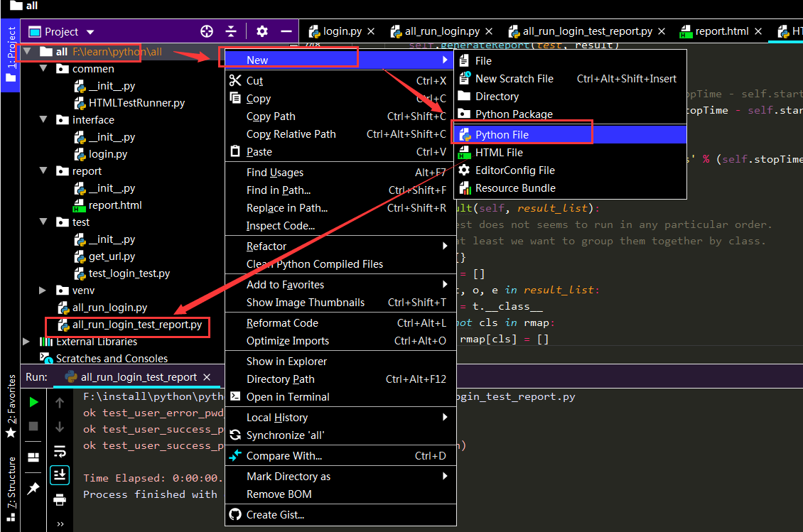Close the login.py editor tab
The width and height of the screenshot is (803, 532).
(x=371, y=32)
